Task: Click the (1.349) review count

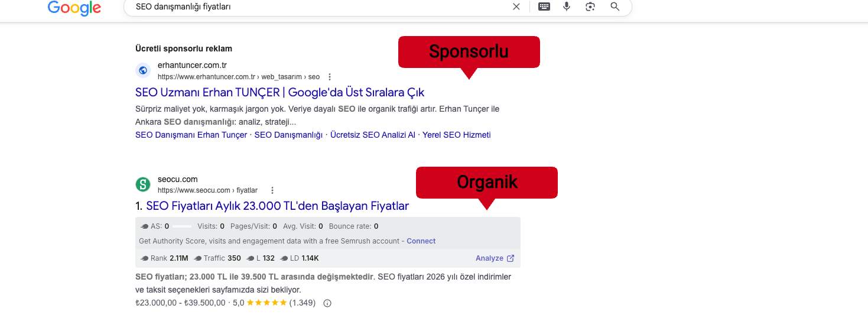Action: click(303, 303)
